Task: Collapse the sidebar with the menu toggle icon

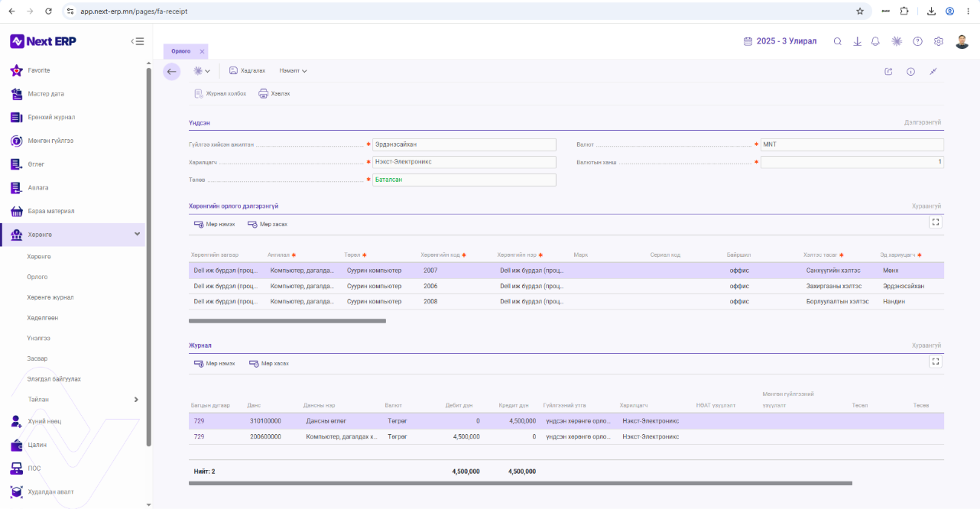Action: click(x=138, y=41)
